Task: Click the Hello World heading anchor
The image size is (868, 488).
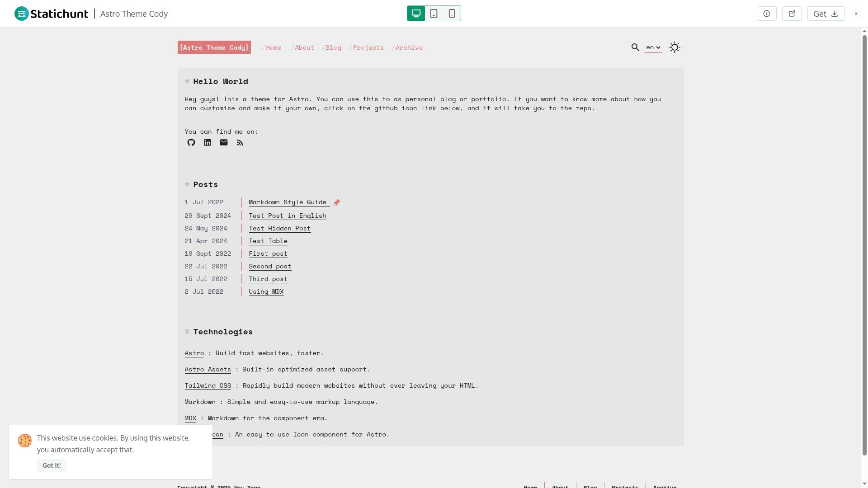Action: pos(187,81)
